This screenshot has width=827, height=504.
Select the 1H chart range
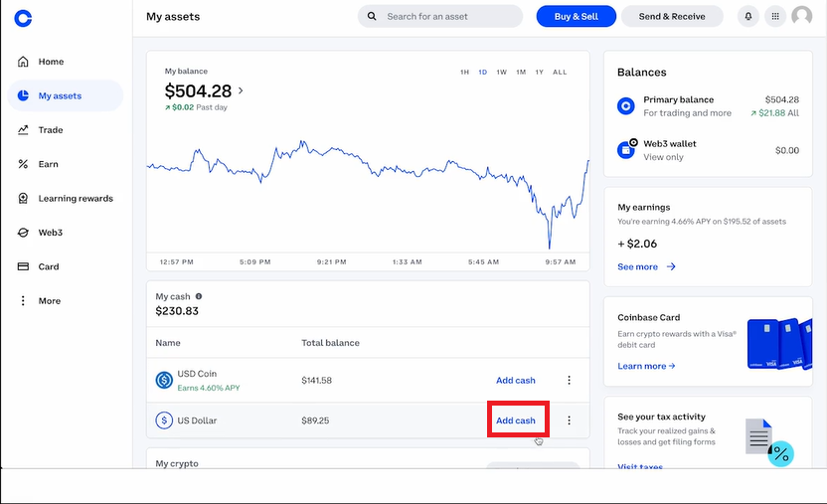pyautogui.click(x=464, y=73)
